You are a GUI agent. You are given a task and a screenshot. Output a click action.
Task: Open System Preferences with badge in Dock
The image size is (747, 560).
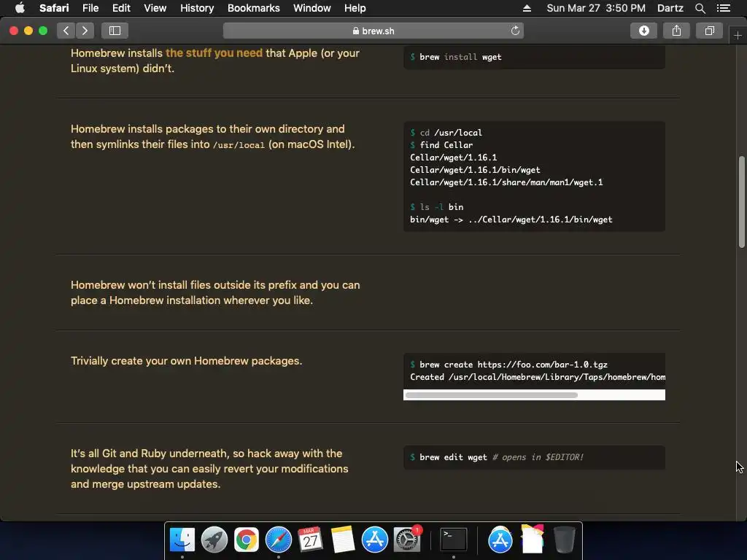click(407, 540)
